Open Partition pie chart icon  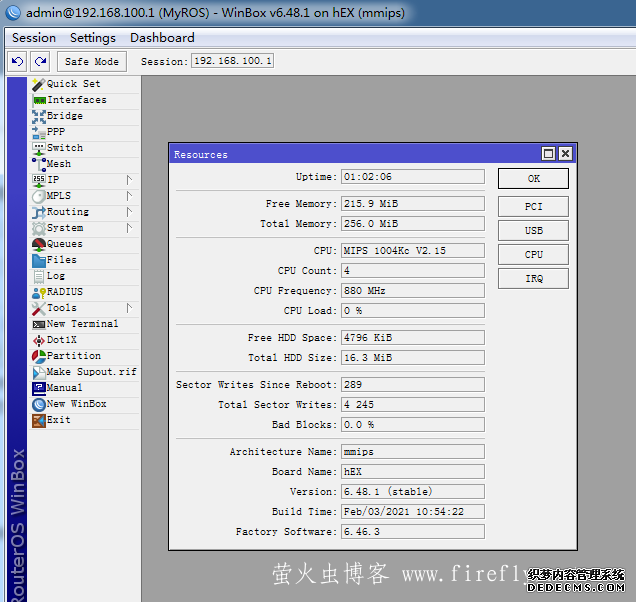[x=39, y=356]
